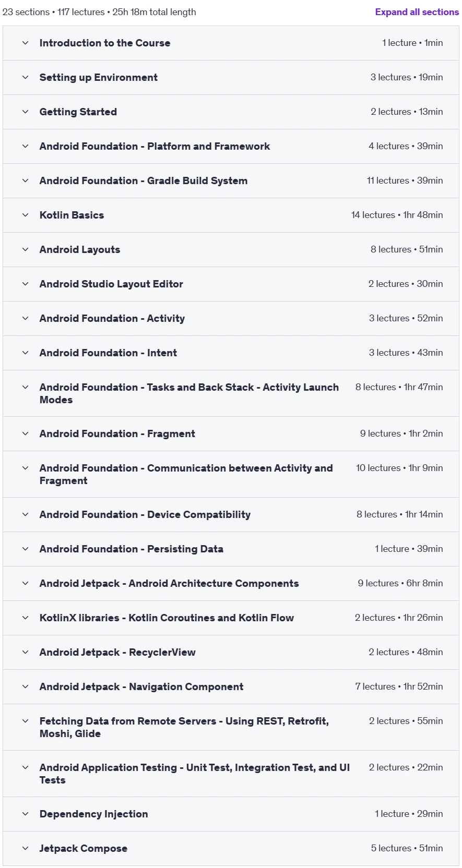Expand Android Foundation - Fragment section
Screen dimensions: 462x868
pos(231,433)
